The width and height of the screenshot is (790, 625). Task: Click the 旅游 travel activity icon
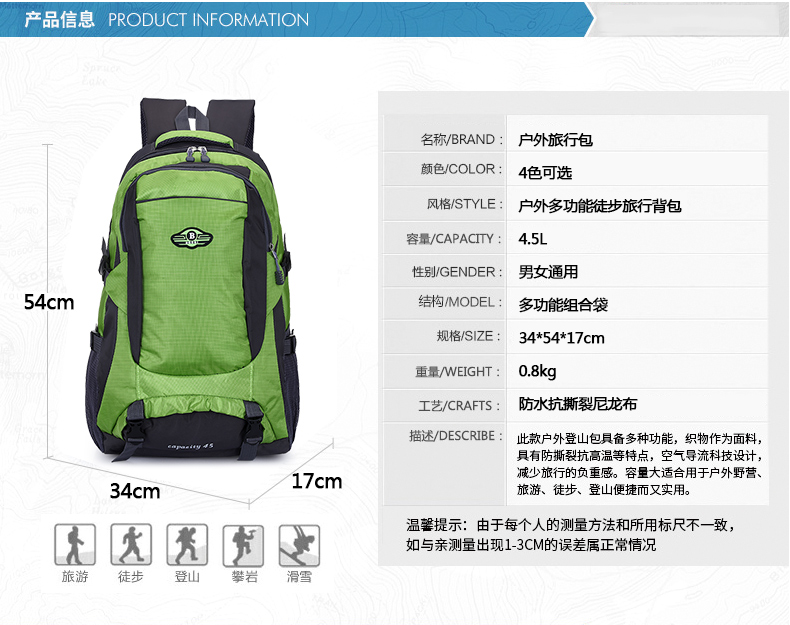tap(75, 544)
